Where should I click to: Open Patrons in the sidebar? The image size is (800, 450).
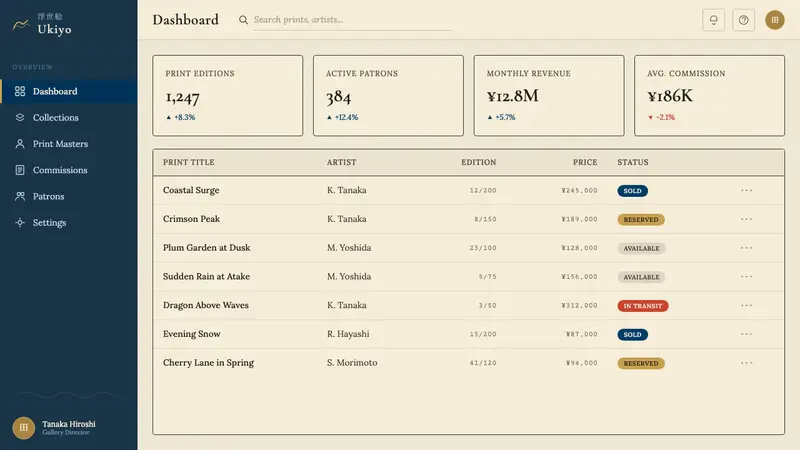(x=68, y=196)
